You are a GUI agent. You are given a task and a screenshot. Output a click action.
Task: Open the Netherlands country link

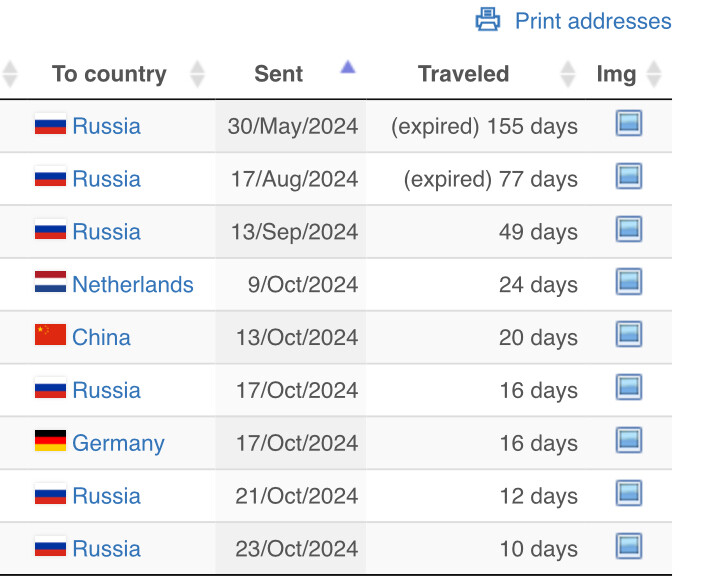point(133,285)
